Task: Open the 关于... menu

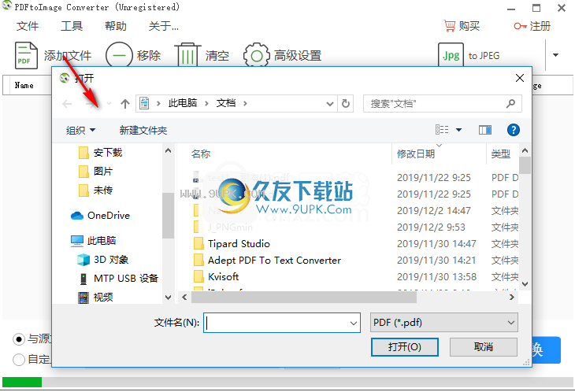Action: point(164,26)
